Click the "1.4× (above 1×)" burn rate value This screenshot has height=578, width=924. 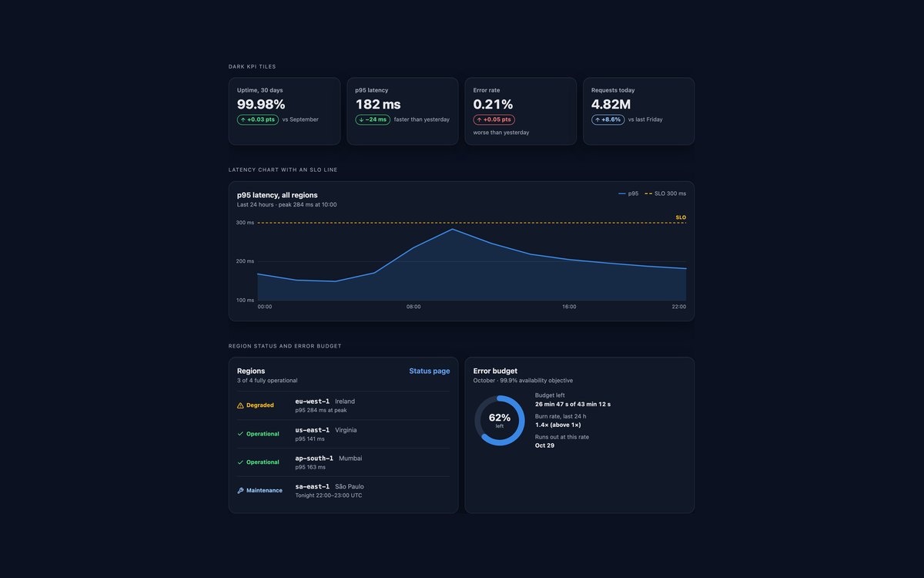(558, 425)
